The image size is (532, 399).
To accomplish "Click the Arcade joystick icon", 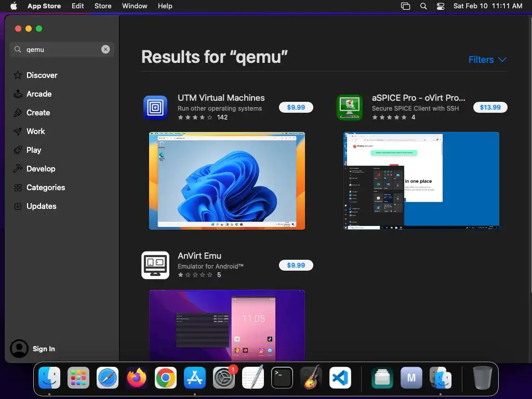I will (18, 94).
